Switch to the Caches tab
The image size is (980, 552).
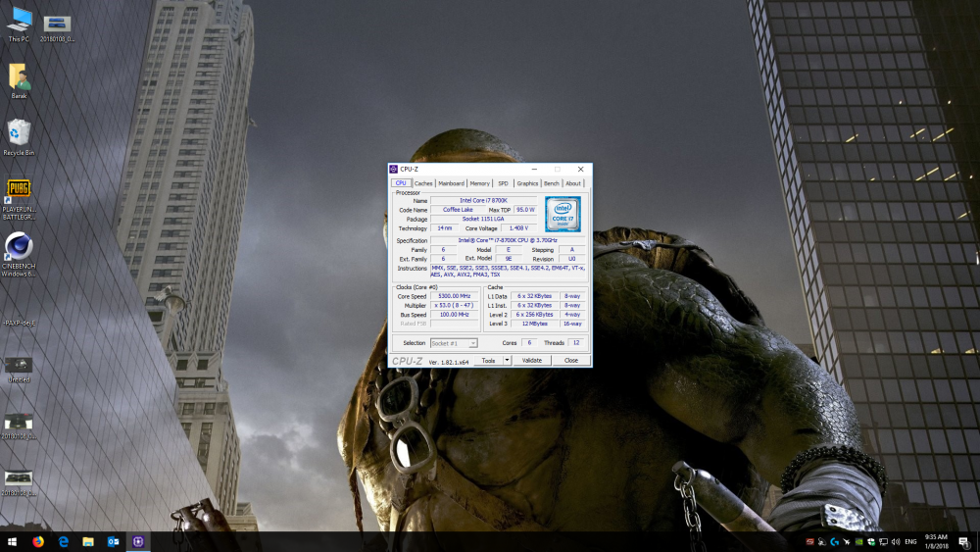coord(423,183)
